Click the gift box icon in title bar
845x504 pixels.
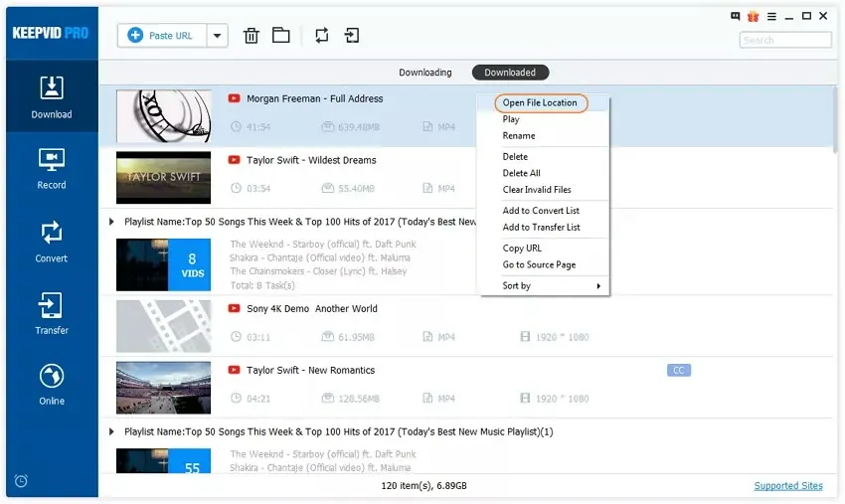(x=753, y=16)
